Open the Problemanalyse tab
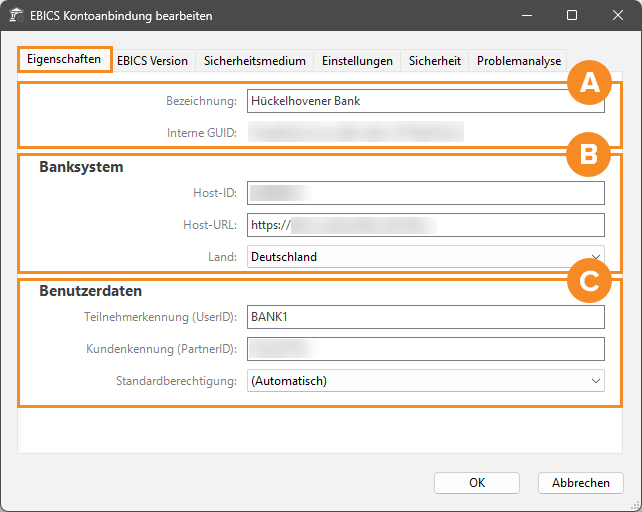 [x=519, y=61]
